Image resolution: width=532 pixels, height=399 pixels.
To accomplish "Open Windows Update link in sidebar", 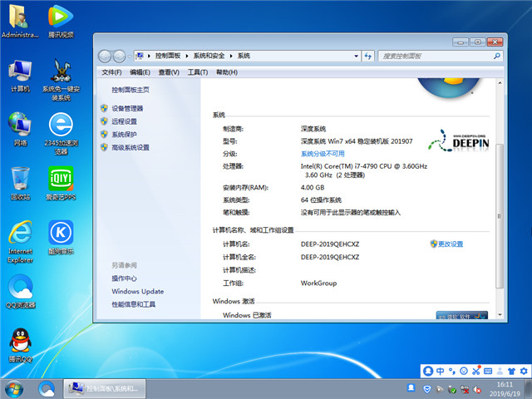I will (137, 292).
